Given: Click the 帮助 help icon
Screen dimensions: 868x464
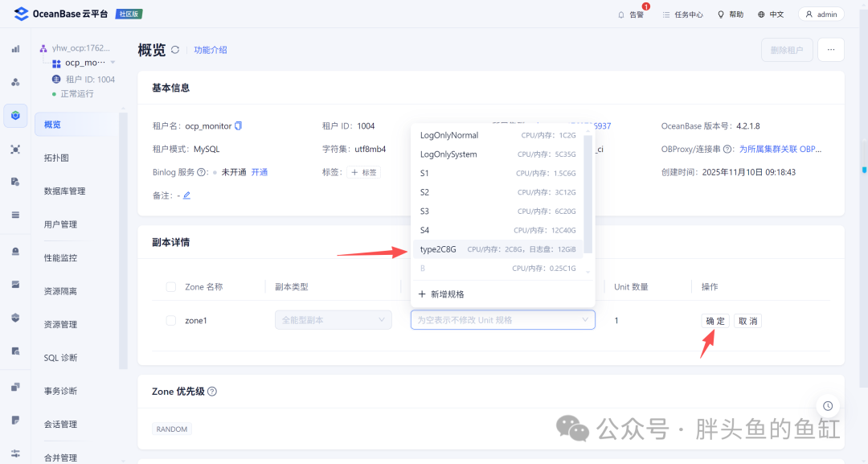Looking at the screenshot, I should coord(721,14).
